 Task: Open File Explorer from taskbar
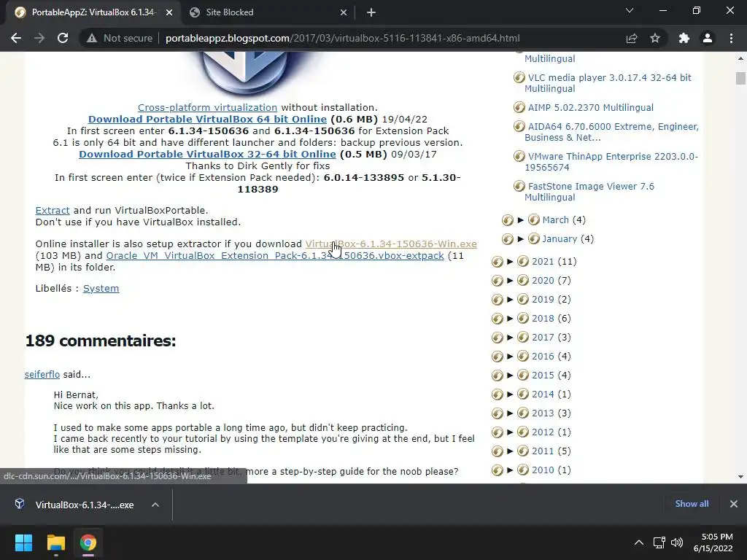(55, 542)
